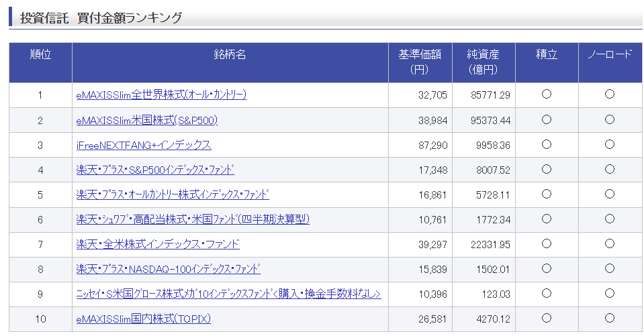Viewport: 644px width, 336px height.
Task: Click the ノーロード column header
Action: [610, 55]
